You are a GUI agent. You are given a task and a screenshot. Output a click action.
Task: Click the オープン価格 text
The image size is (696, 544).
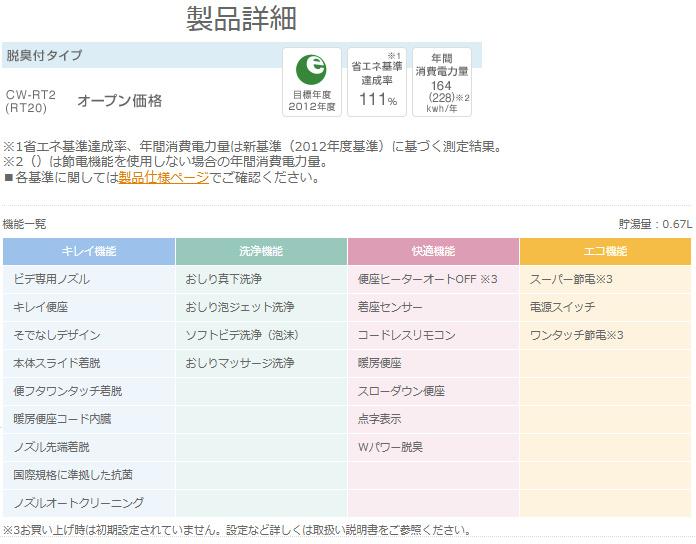[x=119, y=101]
